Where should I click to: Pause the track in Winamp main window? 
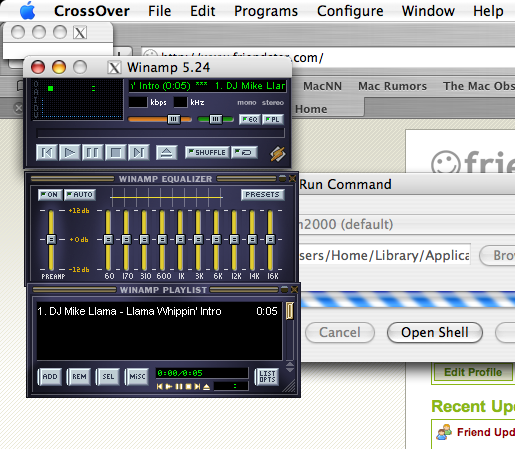tap(92, 153)
